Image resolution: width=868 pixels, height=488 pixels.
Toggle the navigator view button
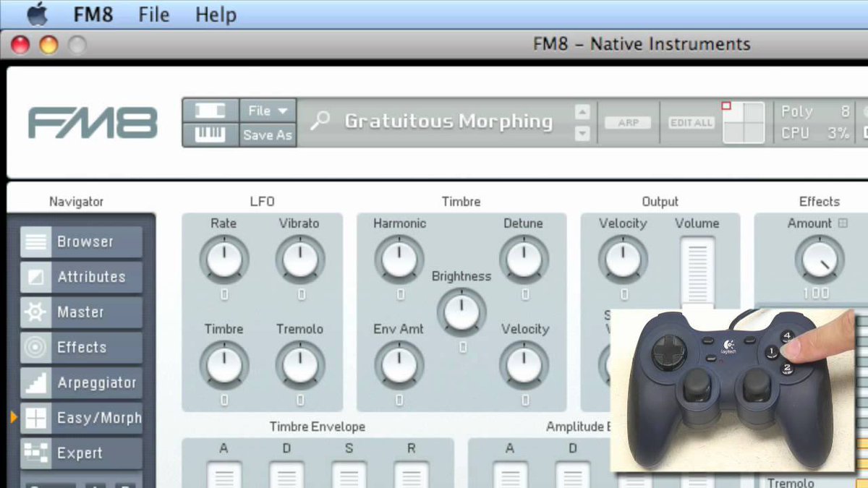point(210,111)
